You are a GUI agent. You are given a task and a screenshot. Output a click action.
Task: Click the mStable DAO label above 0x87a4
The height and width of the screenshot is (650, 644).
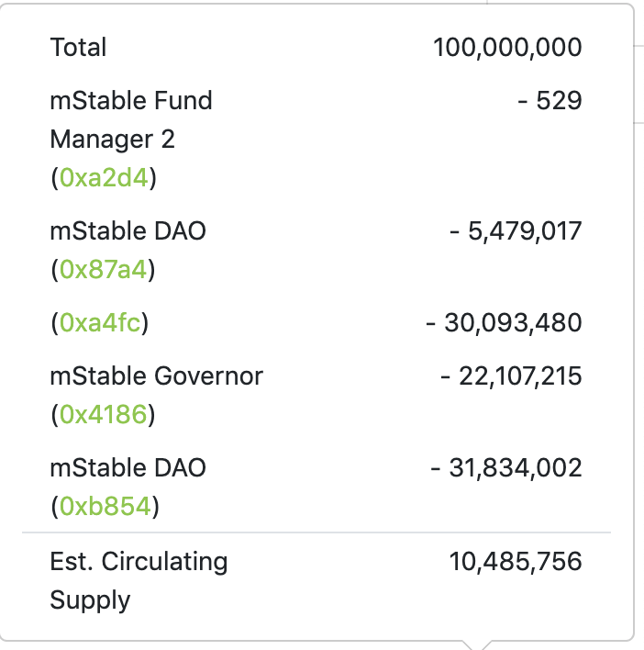pos(128,231)
